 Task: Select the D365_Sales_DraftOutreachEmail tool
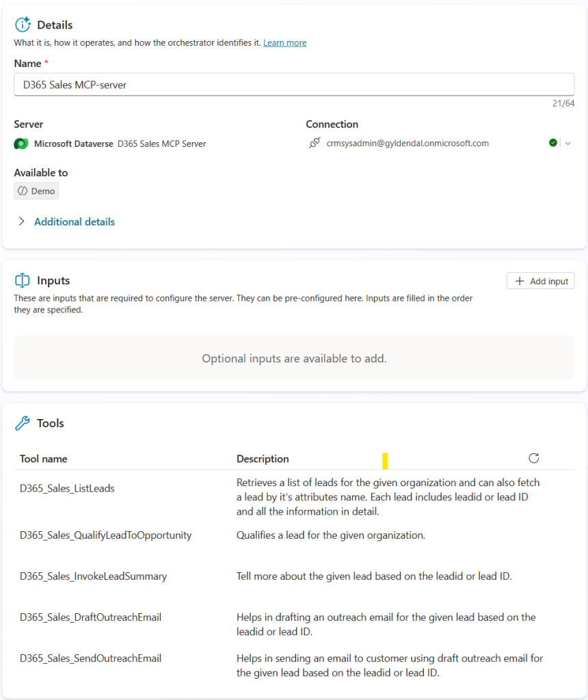click(90, 617)
